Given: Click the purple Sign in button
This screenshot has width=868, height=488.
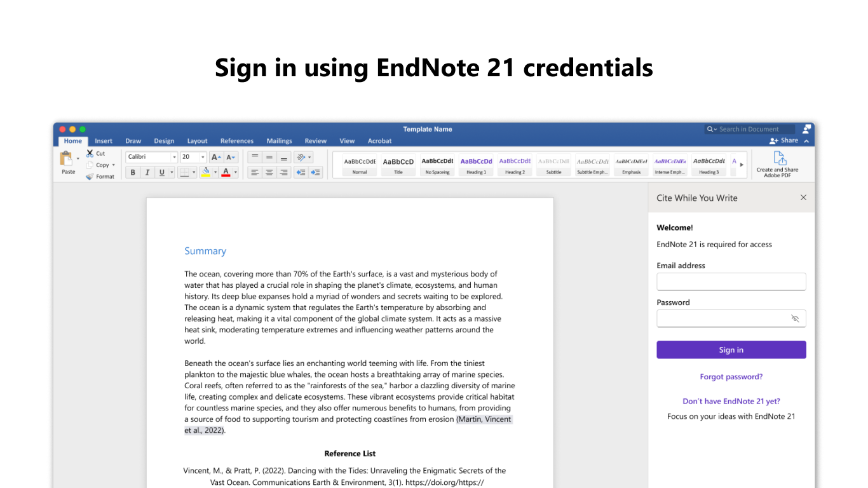Looking at the screenshot, I should [731, 349].
